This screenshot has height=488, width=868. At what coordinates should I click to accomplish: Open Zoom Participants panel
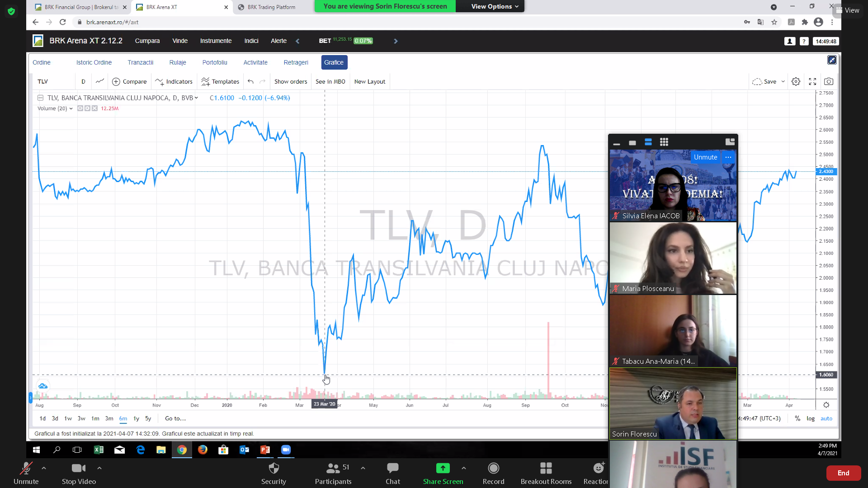333,473
